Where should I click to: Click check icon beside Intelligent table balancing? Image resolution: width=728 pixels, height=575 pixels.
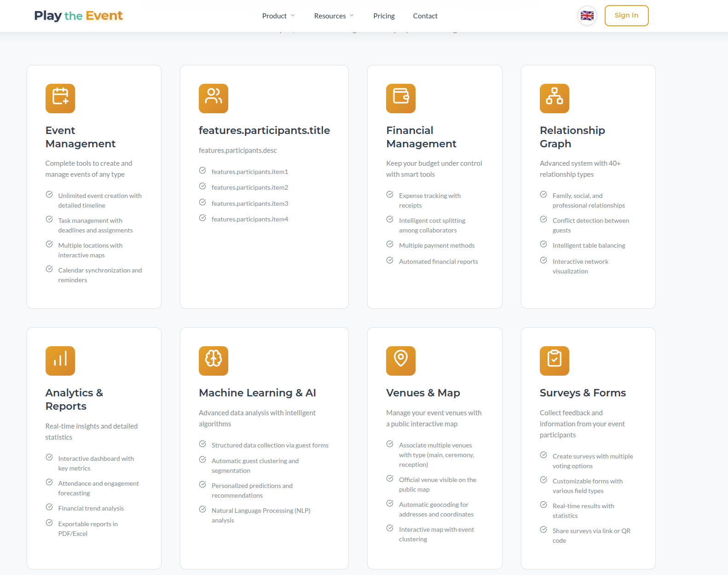point(543,244)
